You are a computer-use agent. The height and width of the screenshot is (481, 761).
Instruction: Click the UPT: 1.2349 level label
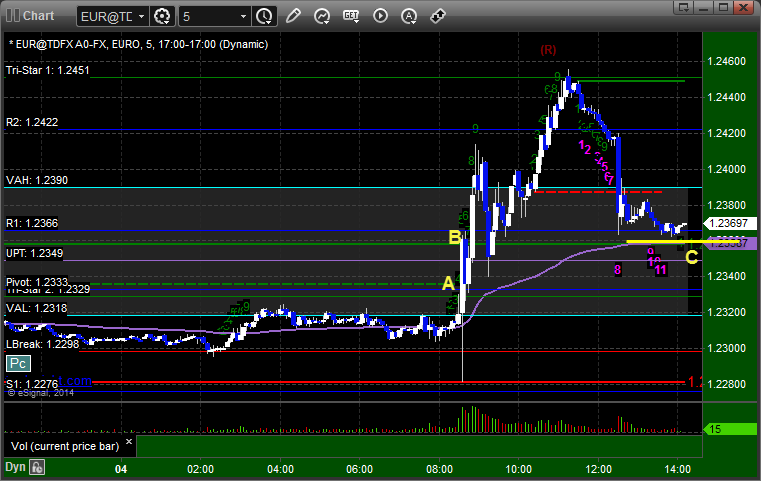(x=34, y=253)
